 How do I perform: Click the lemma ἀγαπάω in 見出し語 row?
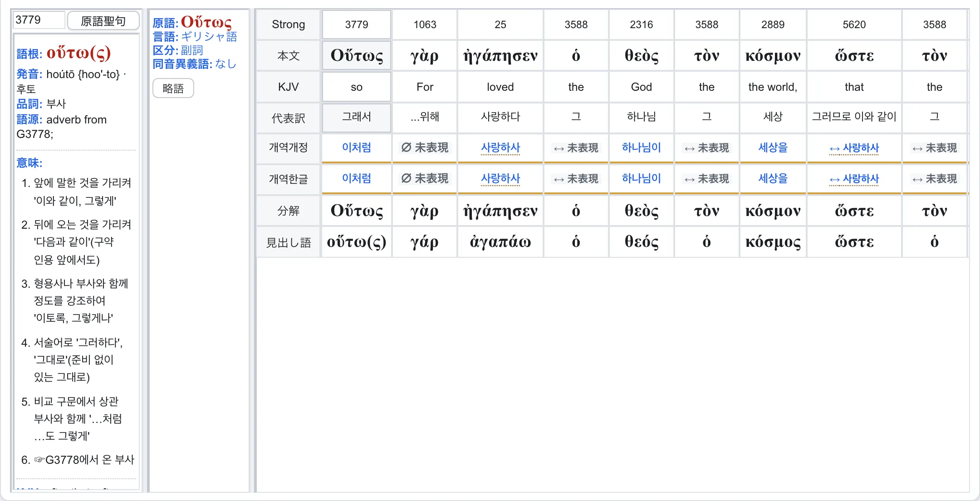click(x=500, y=242)
